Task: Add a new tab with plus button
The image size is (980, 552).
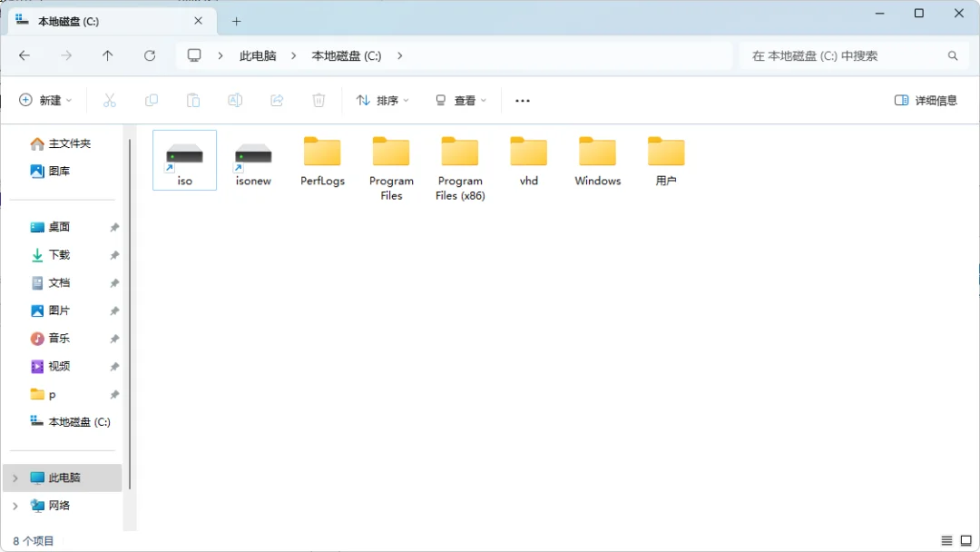Action: 236,21
